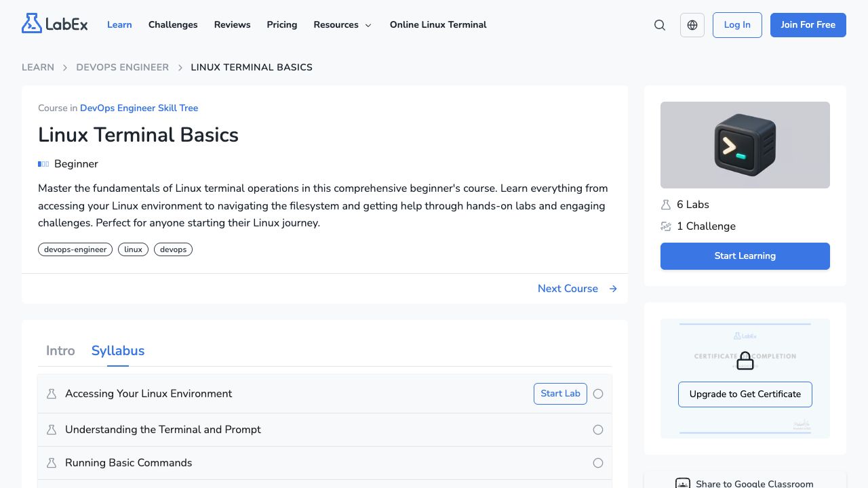Open the language globe selector
Viewport: 868px width, 488px height.
[692, 25]
